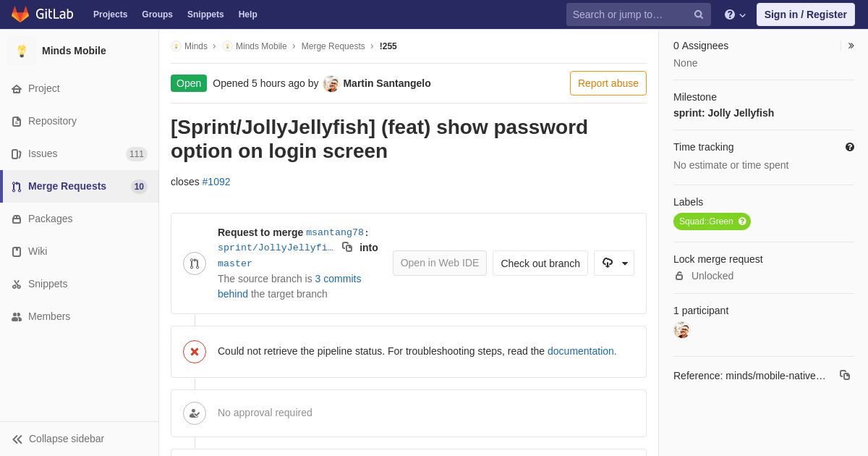
Task: Click the search magnifier icon
Action: tap(699, 14)
